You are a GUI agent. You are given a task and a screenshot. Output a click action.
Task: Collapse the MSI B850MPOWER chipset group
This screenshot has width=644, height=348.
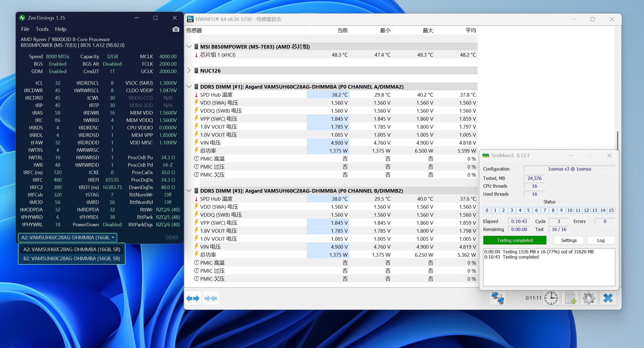(x=189, y=47)
